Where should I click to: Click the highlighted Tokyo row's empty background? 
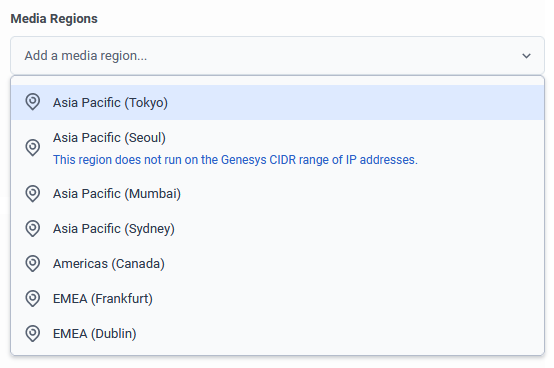click(353, 102)
